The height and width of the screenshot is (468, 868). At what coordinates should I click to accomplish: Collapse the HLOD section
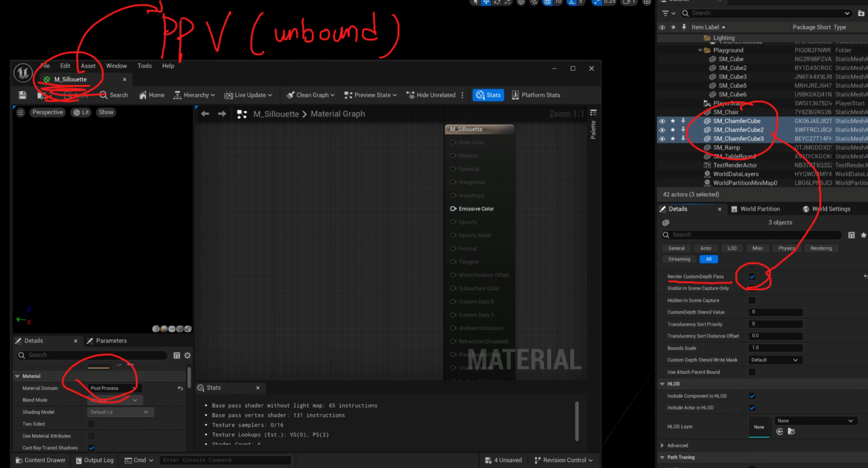pyautogui.click(x=662, y=384)
